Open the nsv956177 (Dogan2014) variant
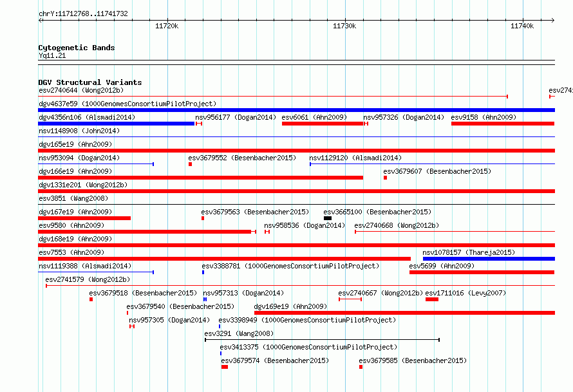Image resolution: width=573 pixels, height=392 pixels. [x=236, y=117]
